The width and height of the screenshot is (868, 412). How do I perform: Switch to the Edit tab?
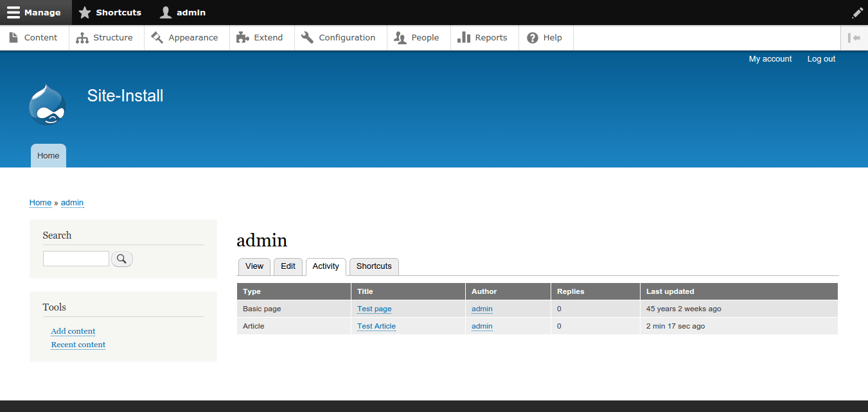pyautogui.click(x=288, y=266)
